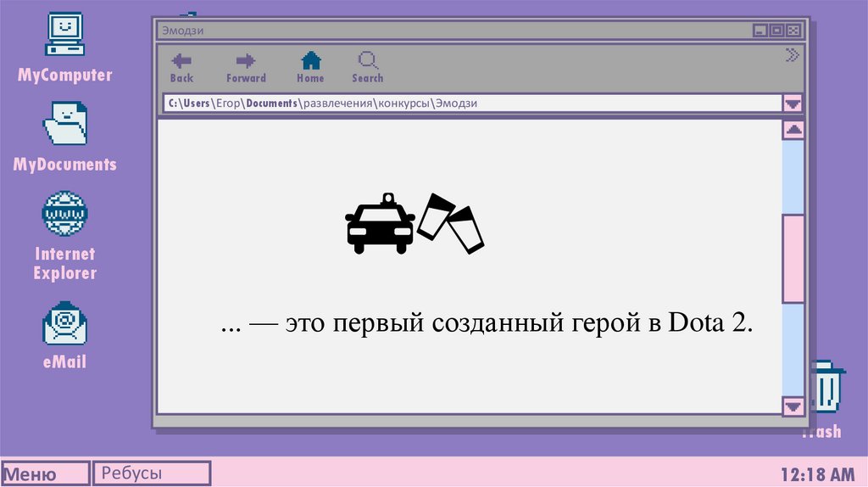The height and width of the screenshot is (487, 868).
Task: Click the scrollbar up arrow
Action: [x=793, y=130]
